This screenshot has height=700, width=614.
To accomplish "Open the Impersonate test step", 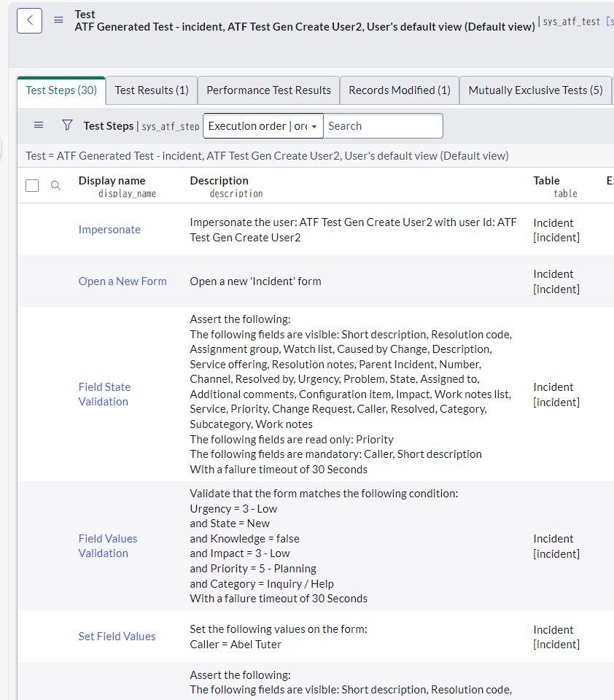I will tap(109, 229).
